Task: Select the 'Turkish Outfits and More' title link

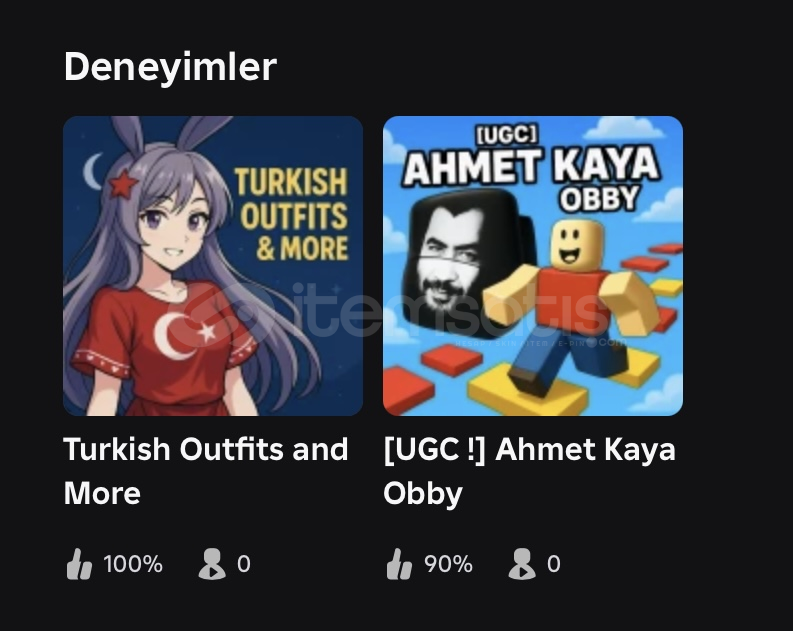Action: tap(206, 471)
